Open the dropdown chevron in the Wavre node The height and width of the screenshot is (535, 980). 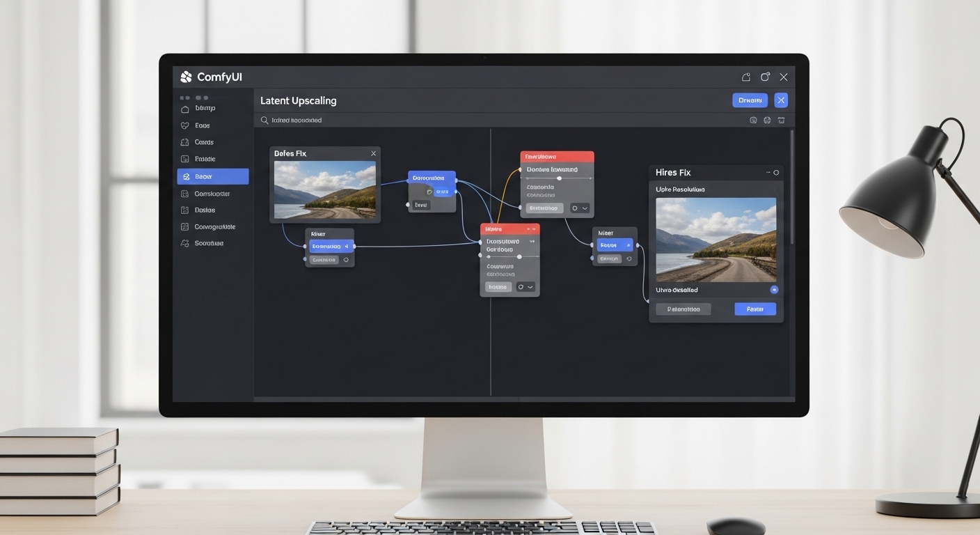tap(530, 286)
